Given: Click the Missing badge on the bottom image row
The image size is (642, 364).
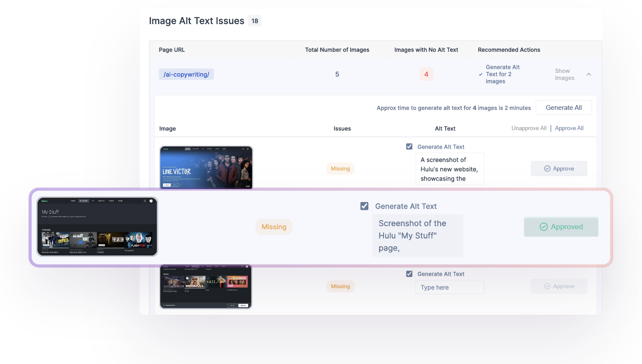Looking at the screenshot, I should (340, 286).
